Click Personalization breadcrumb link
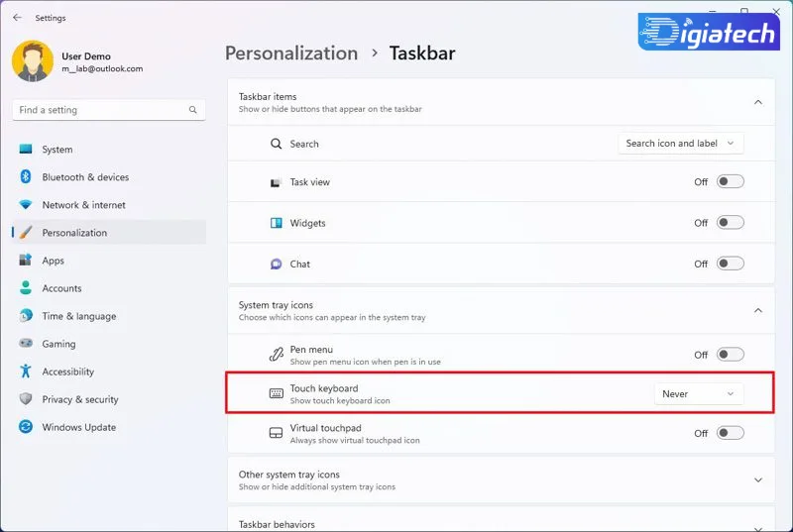793x532 pixels. point(291,53)
